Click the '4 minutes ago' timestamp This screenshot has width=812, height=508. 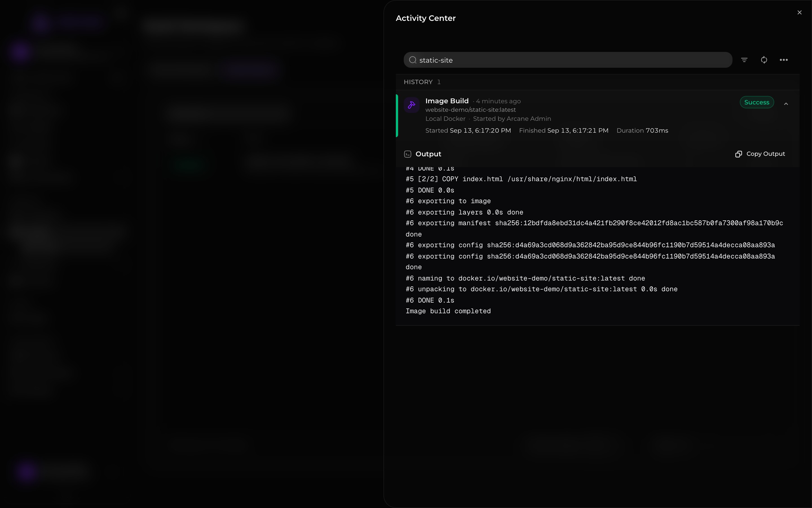[498, 101]
